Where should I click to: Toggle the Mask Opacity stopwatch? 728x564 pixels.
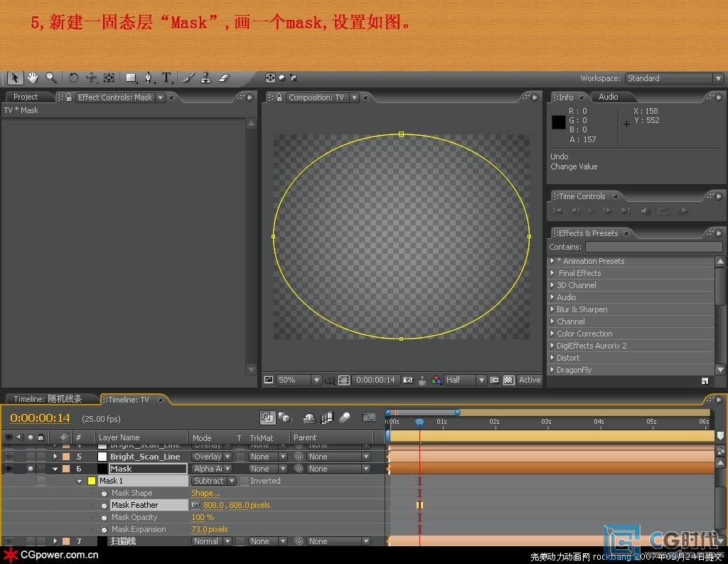tap(104, 518)
